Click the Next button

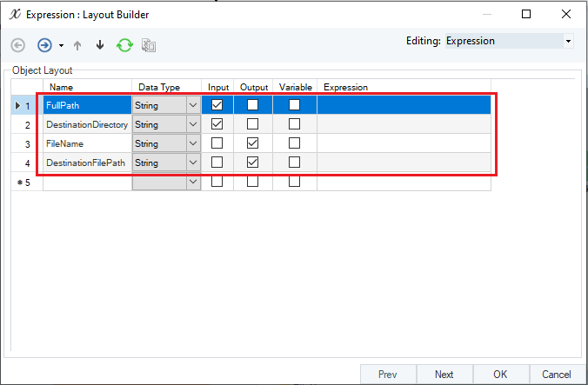[444, 375]
